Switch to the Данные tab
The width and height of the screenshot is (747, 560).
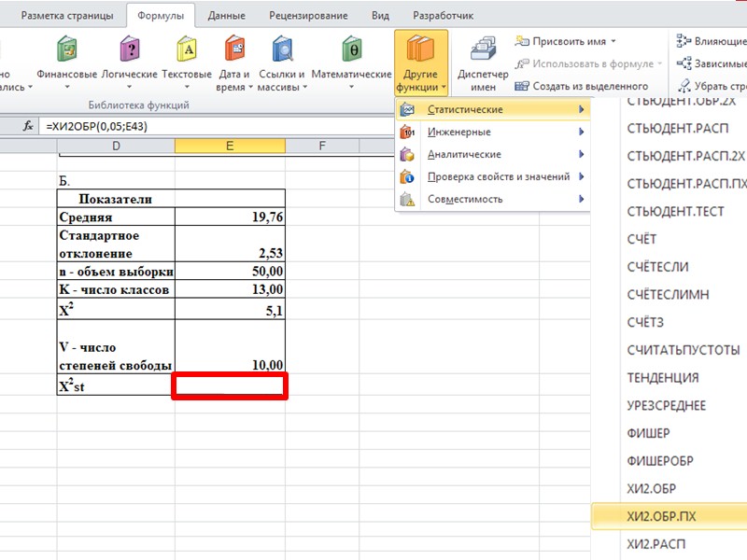coord(227,16)
